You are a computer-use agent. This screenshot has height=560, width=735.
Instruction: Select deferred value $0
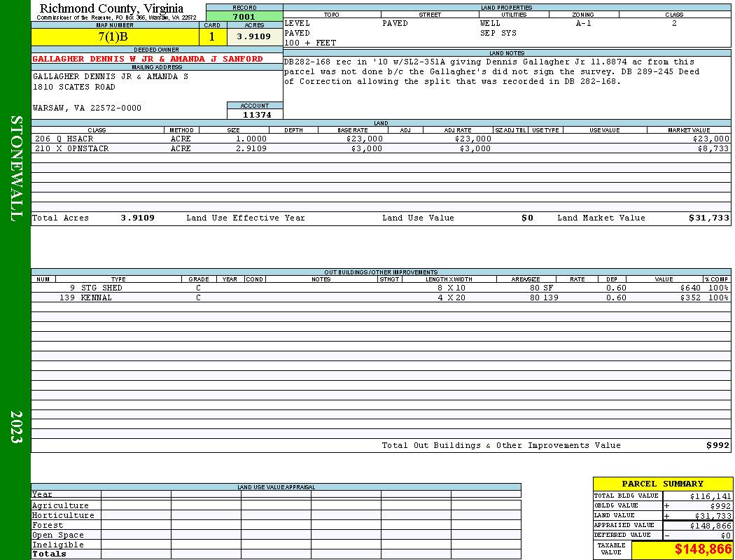coord(725,535)
